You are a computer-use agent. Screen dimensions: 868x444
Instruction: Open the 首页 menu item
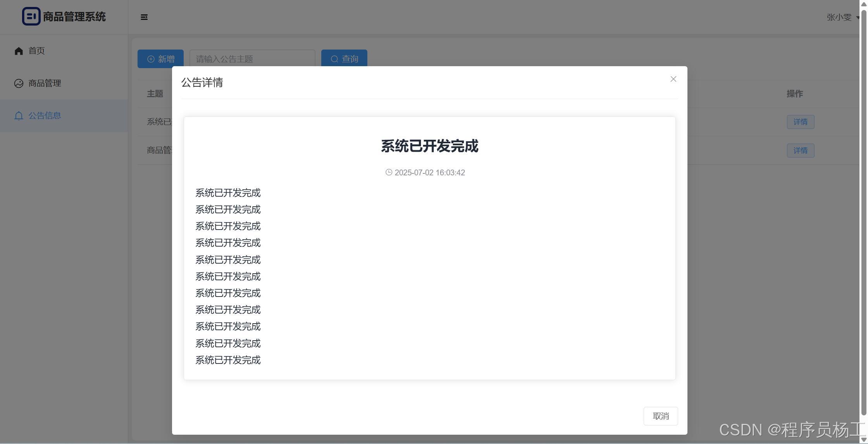[x=36, y=51]
